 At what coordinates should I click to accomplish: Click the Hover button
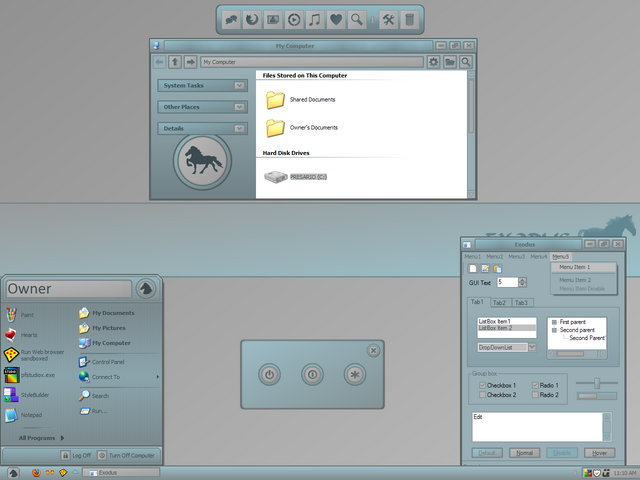point(600,453)
